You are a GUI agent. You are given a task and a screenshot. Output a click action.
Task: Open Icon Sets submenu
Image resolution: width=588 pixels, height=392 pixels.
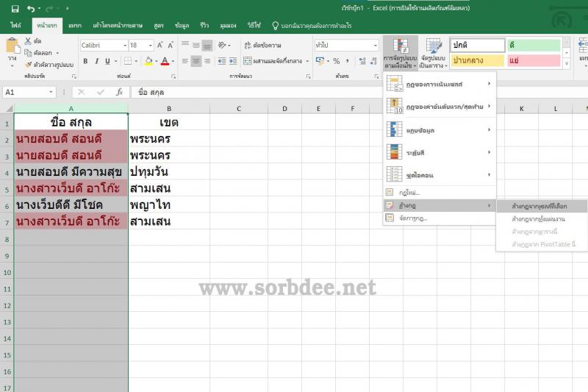pos(439,175)
